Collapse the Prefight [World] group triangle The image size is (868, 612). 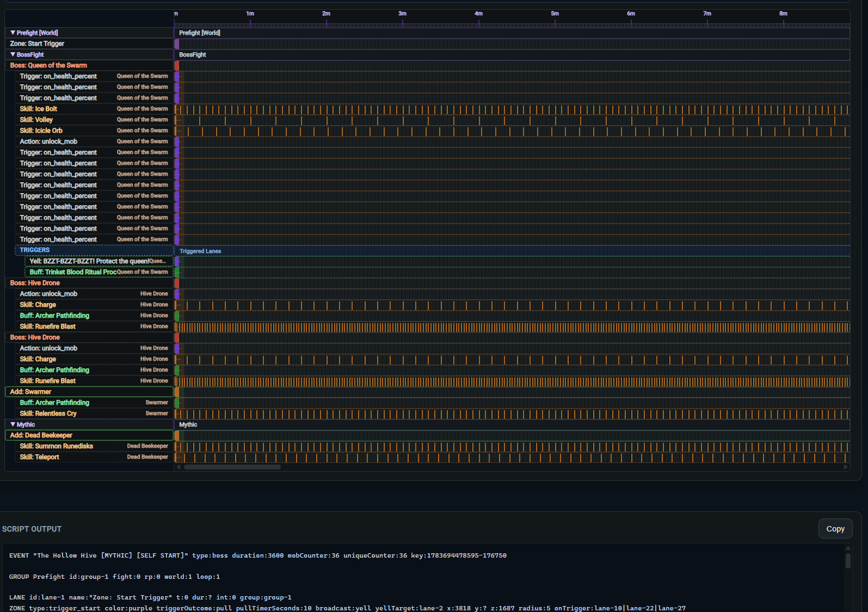pyautogui.click(x=13, y=33)
